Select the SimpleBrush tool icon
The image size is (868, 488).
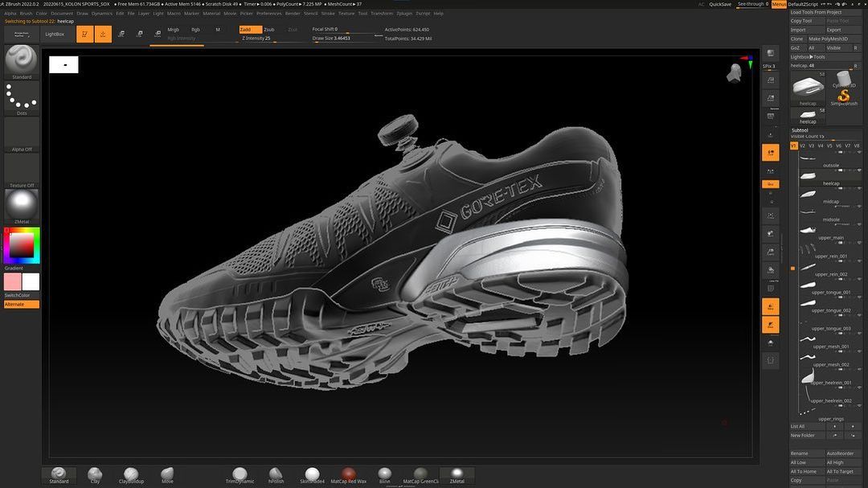[x=844, y=97]
